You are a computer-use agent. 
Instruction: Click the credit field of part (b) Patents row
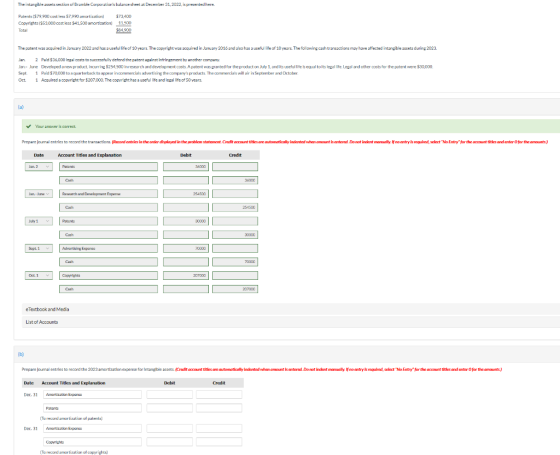219,408
